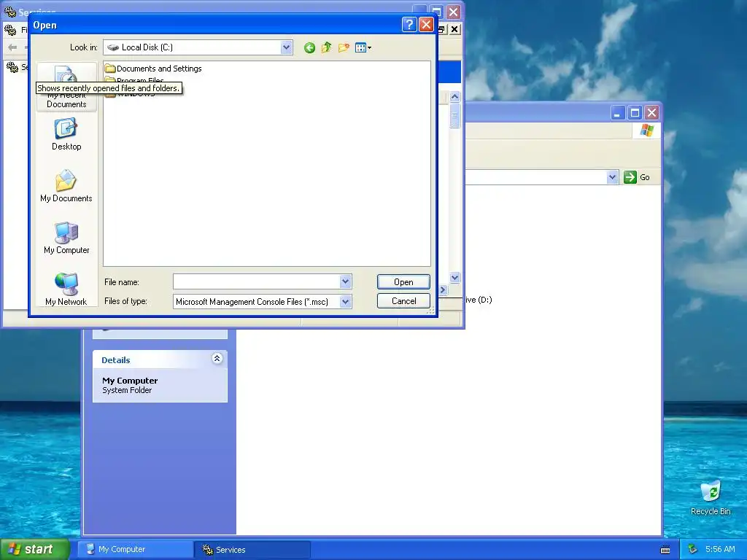Go up one folder level
Viewport: 747px width, 560px height.
tap(326, 47)
